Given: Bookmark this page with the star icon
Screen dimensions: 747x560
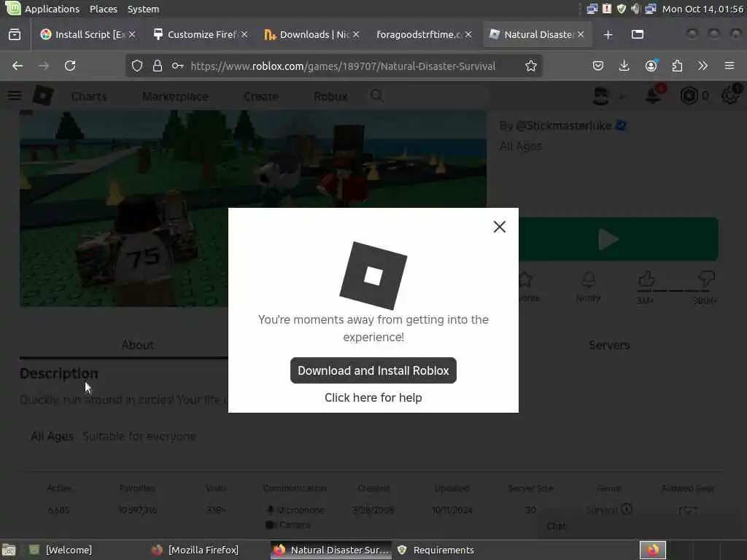Looking at the screenshot, I should (x=531, y=66).
